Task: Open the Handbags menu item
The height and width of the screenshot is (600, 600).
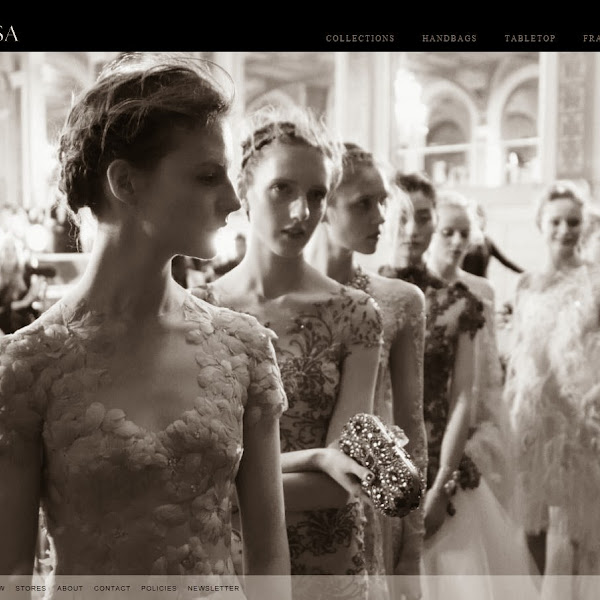Action: [x=449, y=38]
